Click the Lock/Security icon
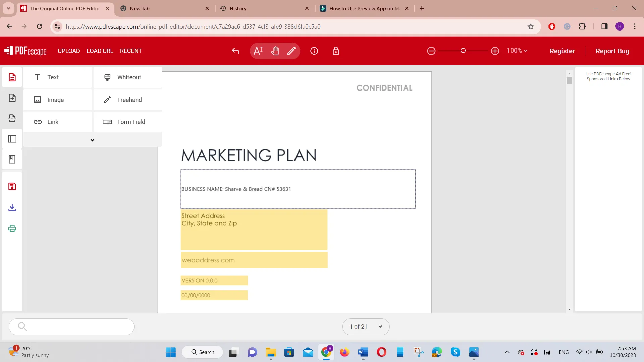The image size is (644, 362). pos(336,51)
